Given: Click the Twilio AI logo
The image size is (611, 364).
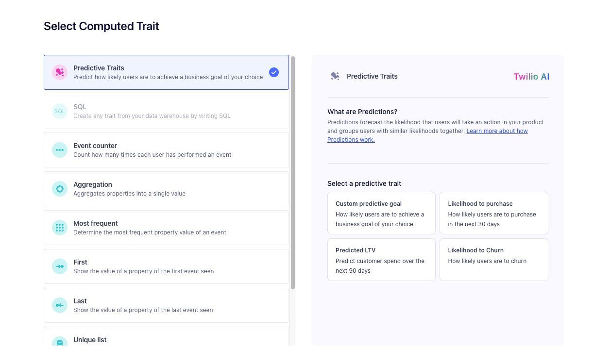Looking at the screenshot, I should pyautogui.click(x=531, y=76).
